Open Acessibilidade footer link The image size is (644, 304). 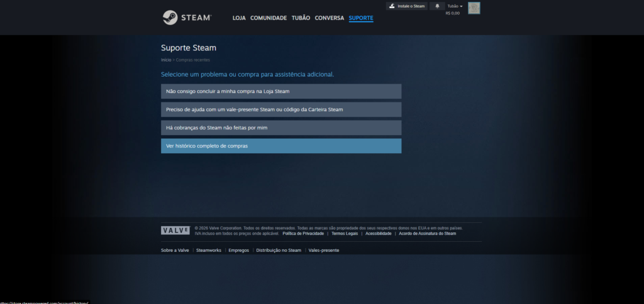tap(378, 234)
